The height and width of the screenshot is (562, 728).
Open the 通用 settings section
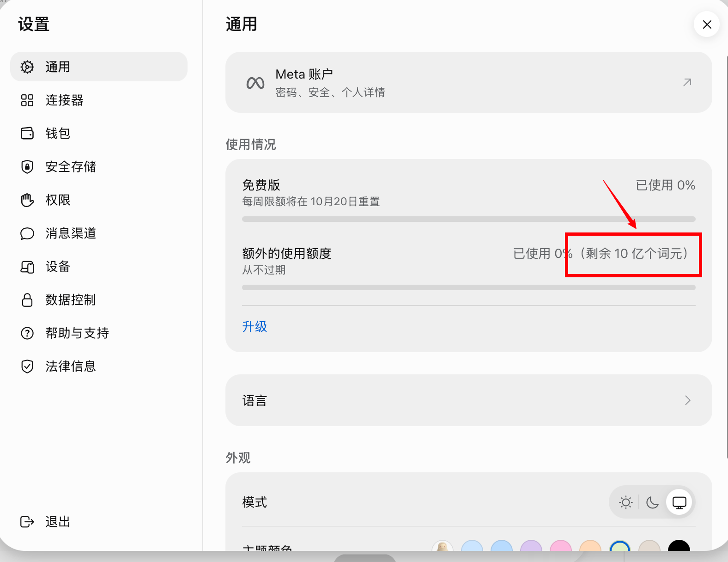(99, 67)
